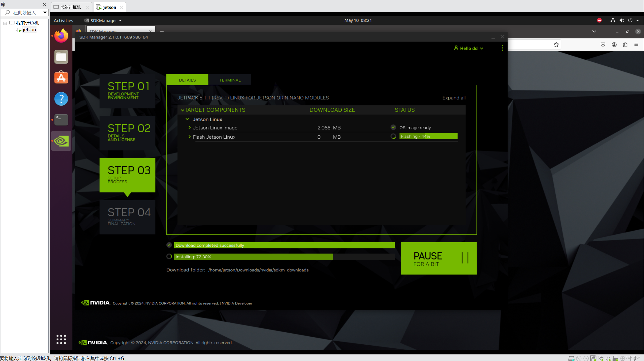Viewport: 644px width, 361px height.
Task: Select the Details tab
Action: (x=187, y=80)
